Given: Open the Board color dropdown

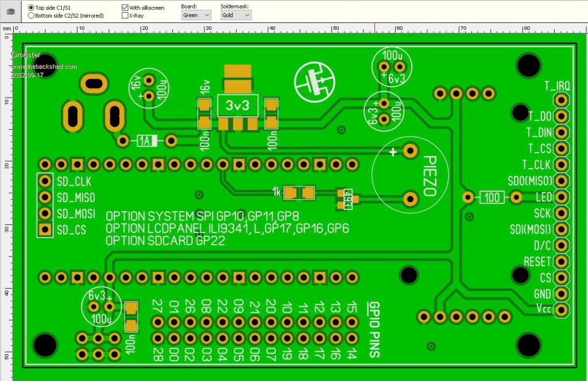Looking at the screenshot, I should 196,15.
